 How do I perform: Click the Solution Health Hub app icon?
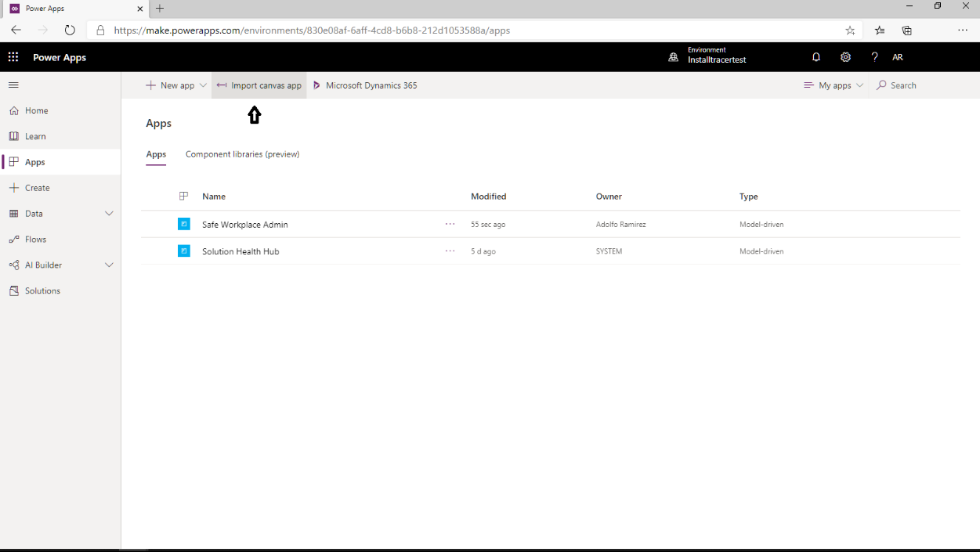click(x=184, y=251)
